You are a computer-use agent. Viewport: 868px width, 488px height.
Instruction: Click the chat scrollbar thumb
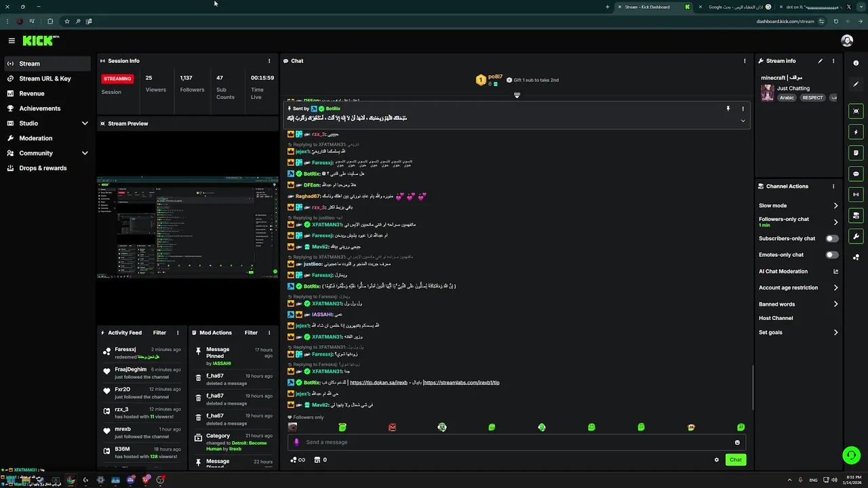point(752,388)
